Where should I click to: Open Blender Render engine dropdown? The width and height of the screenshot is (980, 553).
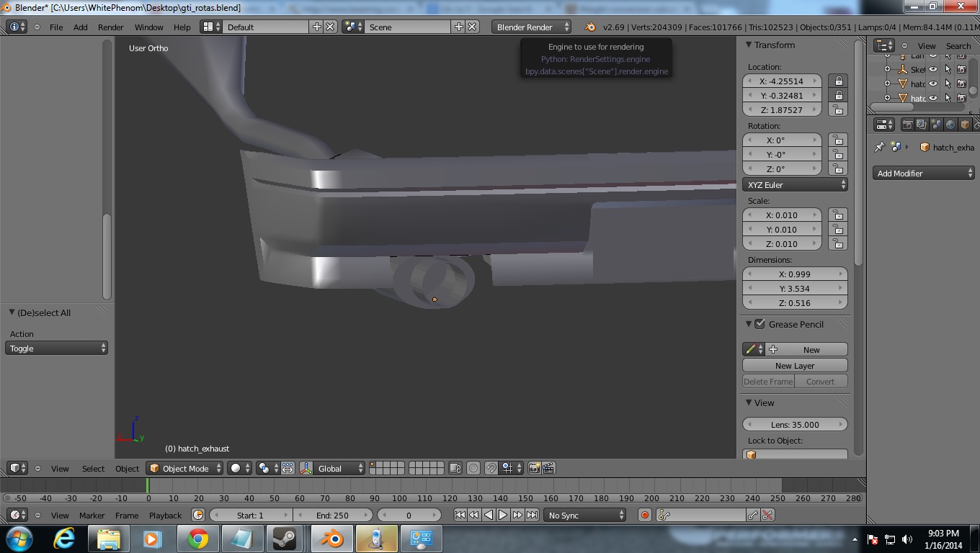coord(532,27)
